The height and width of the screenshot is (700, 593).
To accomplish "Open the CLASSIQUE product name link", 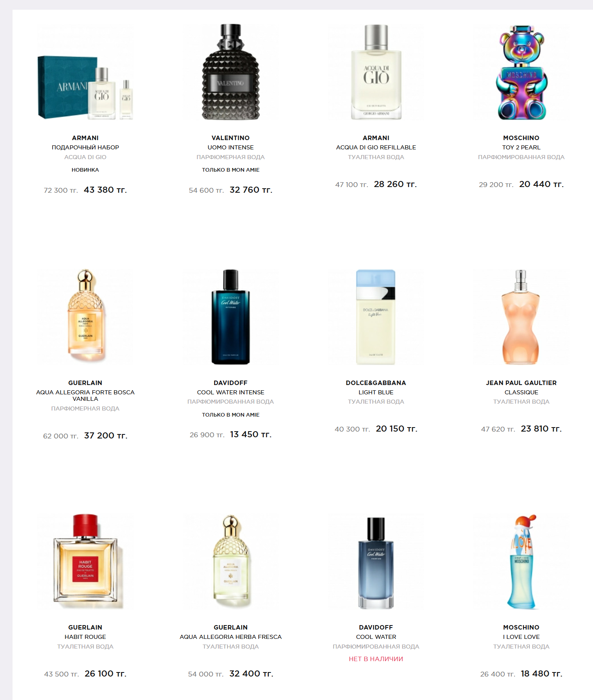I will [x=521, y=392].
